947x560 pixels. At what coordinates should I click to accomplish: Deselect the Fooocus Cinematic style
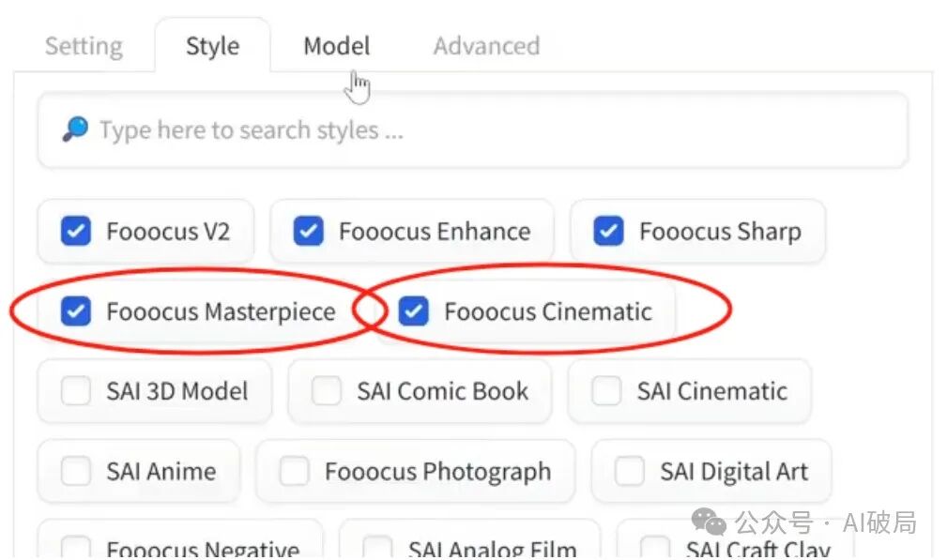[414, 311]
